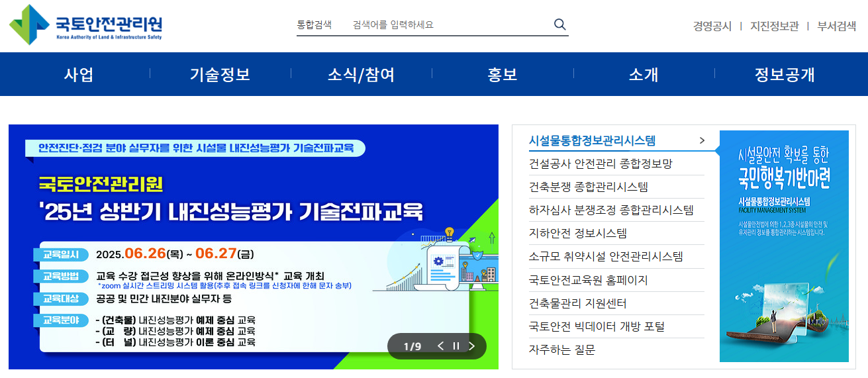The width and height of the screenshot is (868, 378).
Task: Select 소규모 취약시설 안전관리시스템
Action: click(606, 256)
